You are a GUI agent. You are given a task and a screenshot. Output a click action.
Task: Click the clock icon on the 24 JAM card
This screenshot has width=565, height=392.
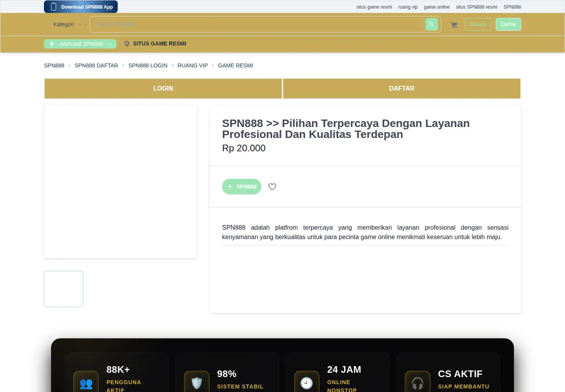pyautogui.click(x=307, y=383)
